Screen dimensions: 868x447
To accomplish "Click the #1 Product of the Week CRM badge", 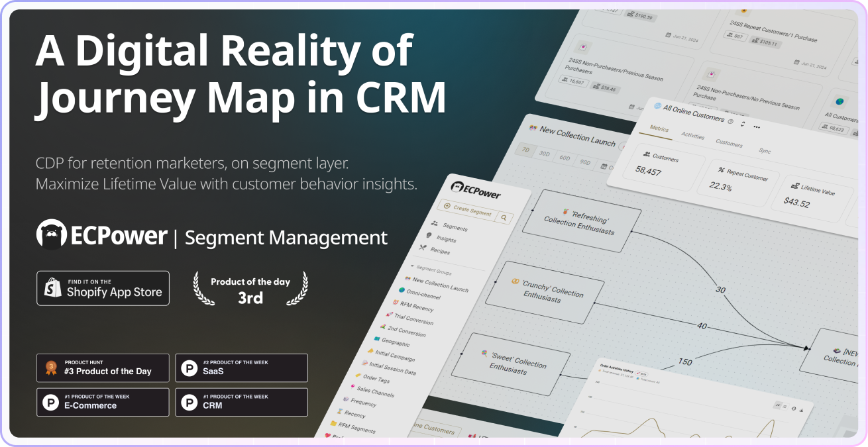I will pyautogui.click(x=241, y=402).
